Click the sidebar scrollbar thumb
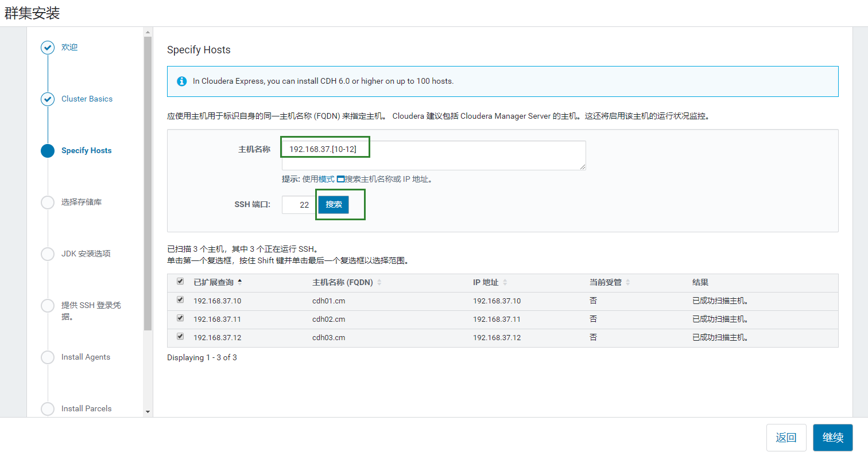The width and height of the screenshot is (868, 452). pyautogui.click(x=148, y=184)
